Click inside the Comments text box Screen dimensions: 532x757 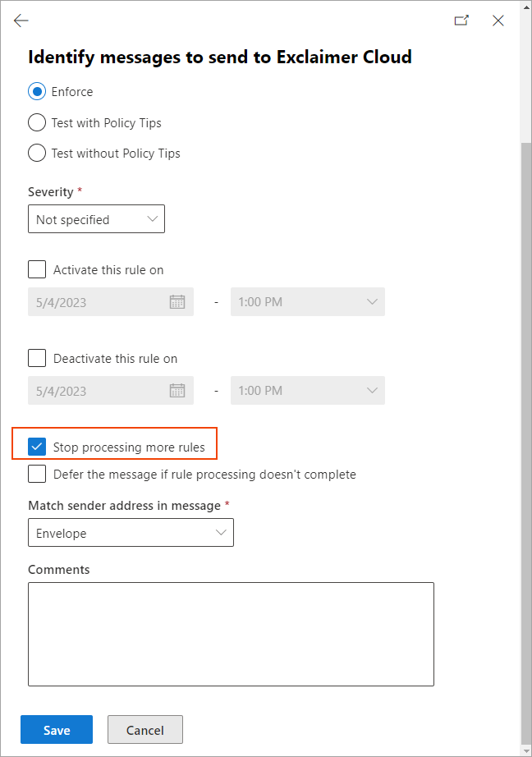231,634
